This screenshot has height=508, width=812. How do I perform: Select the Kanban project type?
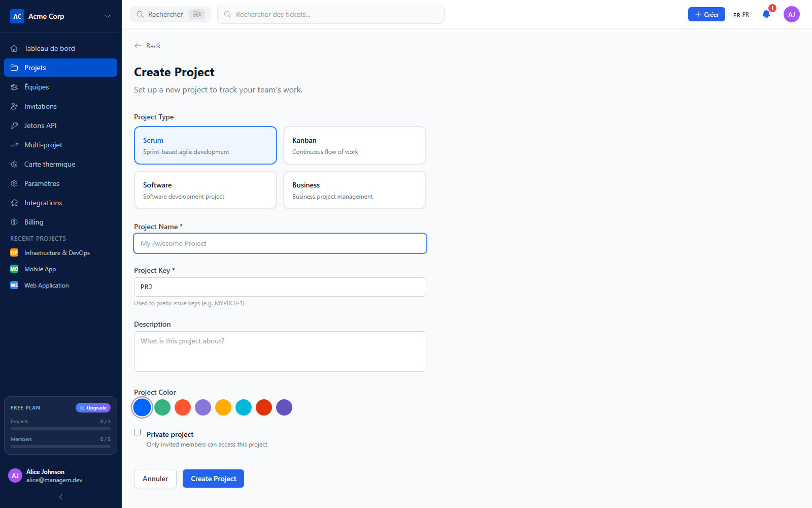point(355,145)
